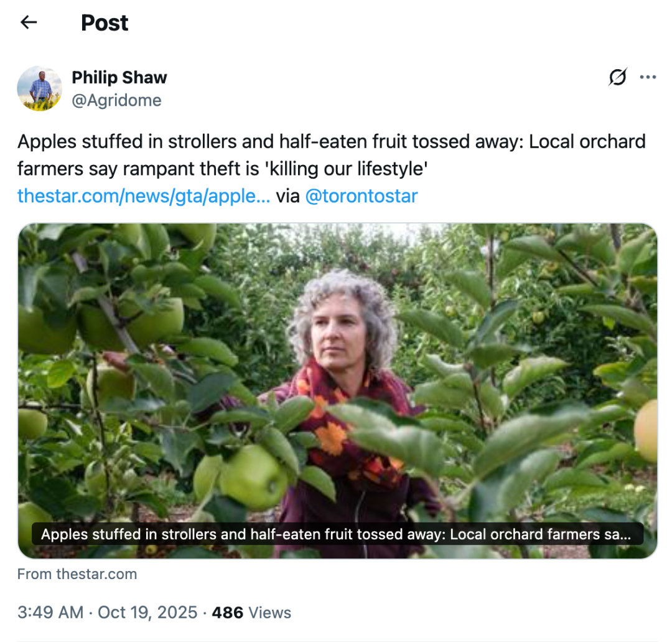Click the caption overlay on the image
The height and width of the screenshot is (642, 672).
[337, 534]
